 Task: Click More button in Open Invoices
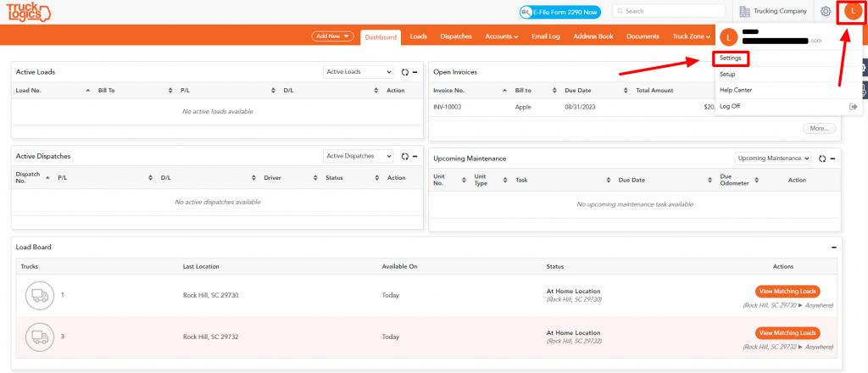click(x=820, y=128)
